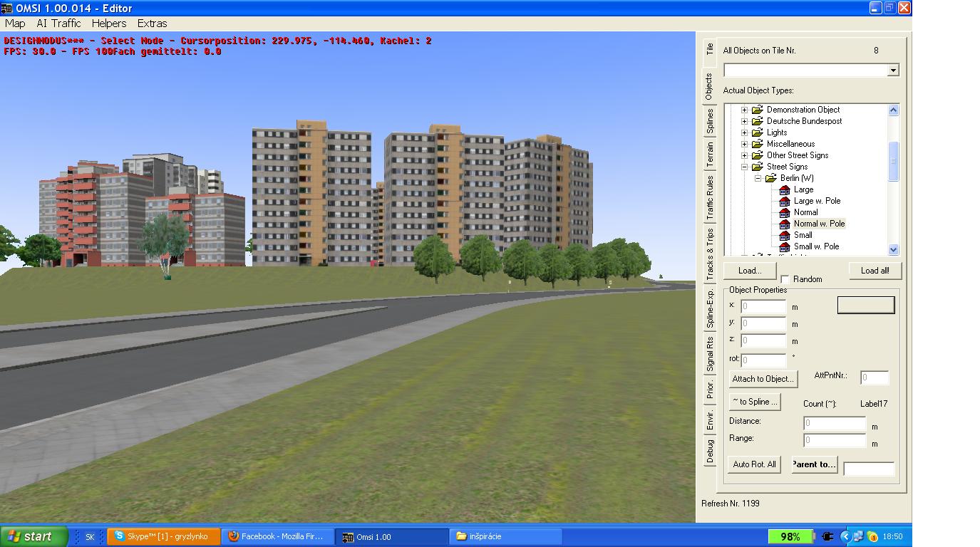The height and width of the screenshot is (547, 980).
Task: Open the Terrain tab
Action: point(709,155)
